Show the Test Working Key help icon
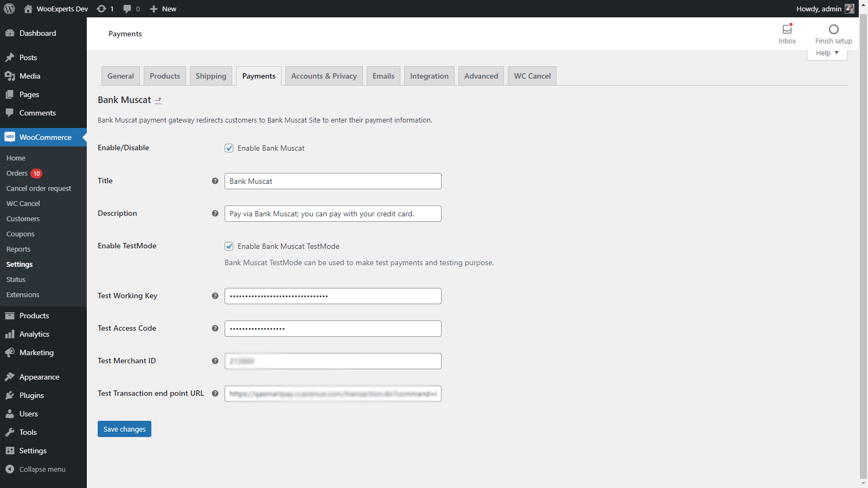This screenshot has height=488, width=868. point(215,296)
